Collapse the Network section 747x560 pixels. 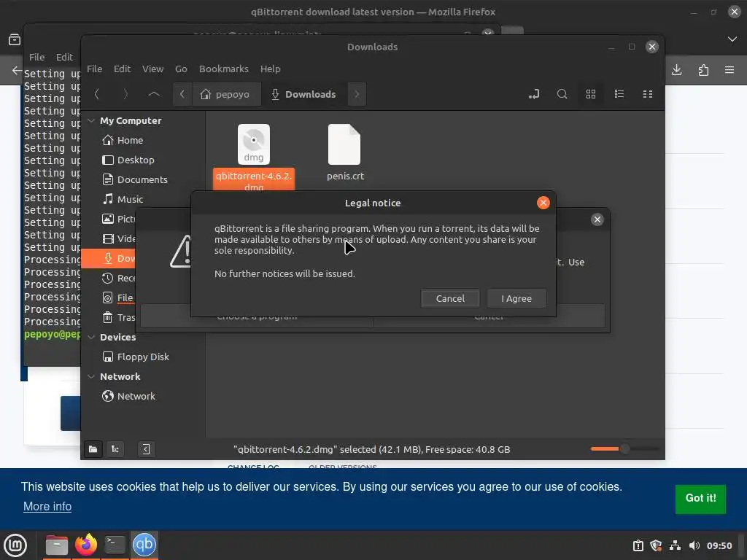click(91, 377)
